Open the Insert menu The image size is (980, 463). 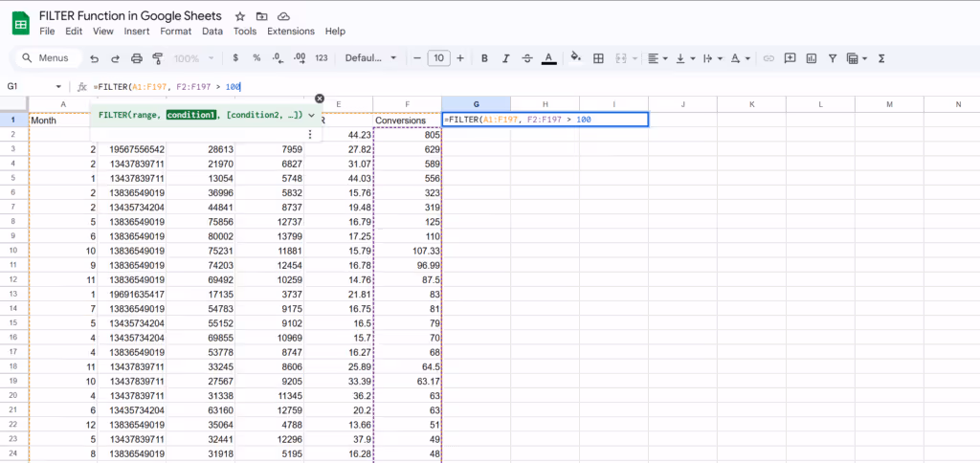coord(137,32)
